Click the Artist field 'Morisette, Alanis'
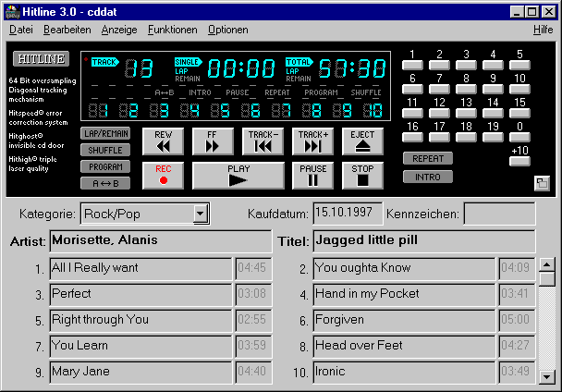 pos(161,241)
